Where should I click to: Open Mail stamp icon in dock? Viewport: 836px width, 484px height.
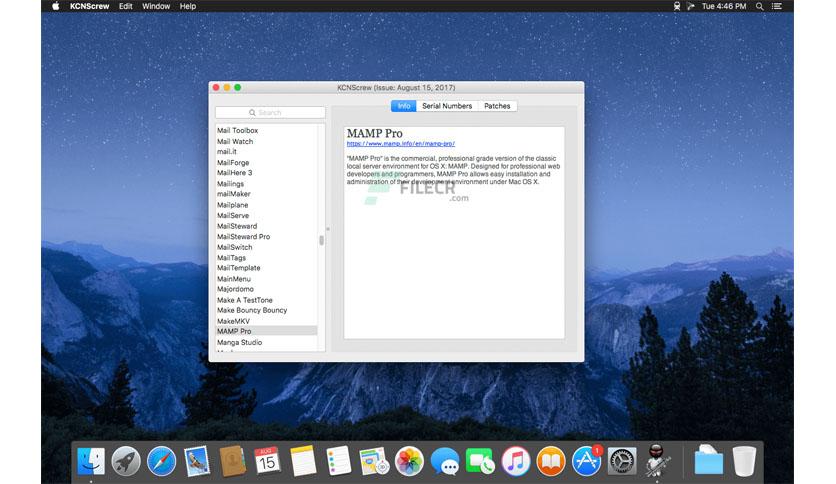(x=197, y=461)
